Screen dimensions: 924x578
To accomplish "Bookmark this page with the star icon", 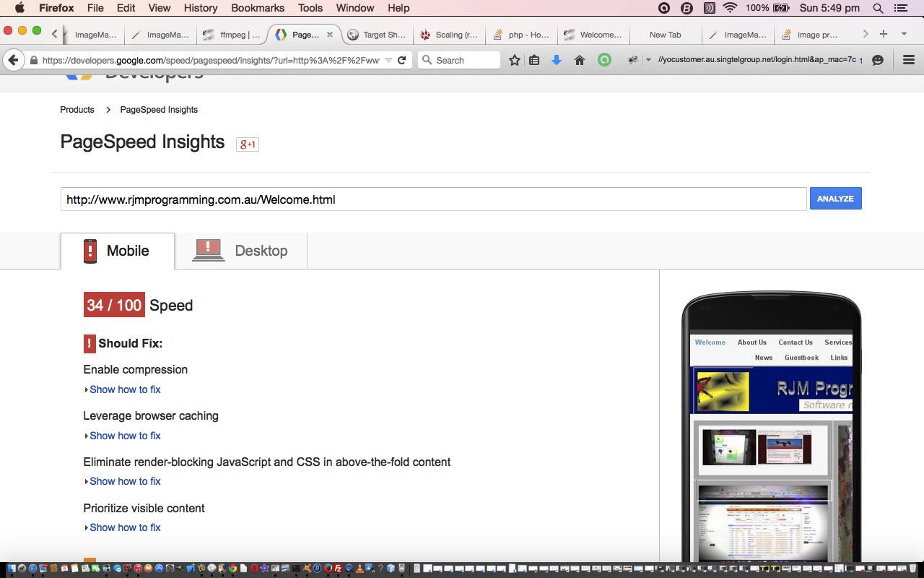I will pos(515,60).
